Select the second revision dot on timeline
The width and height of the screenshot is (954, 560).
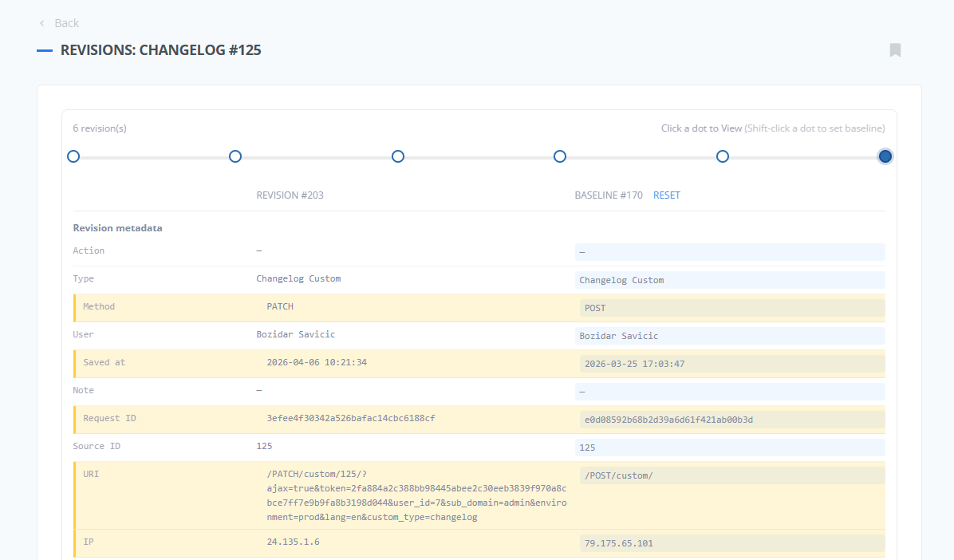pos(235,156)
